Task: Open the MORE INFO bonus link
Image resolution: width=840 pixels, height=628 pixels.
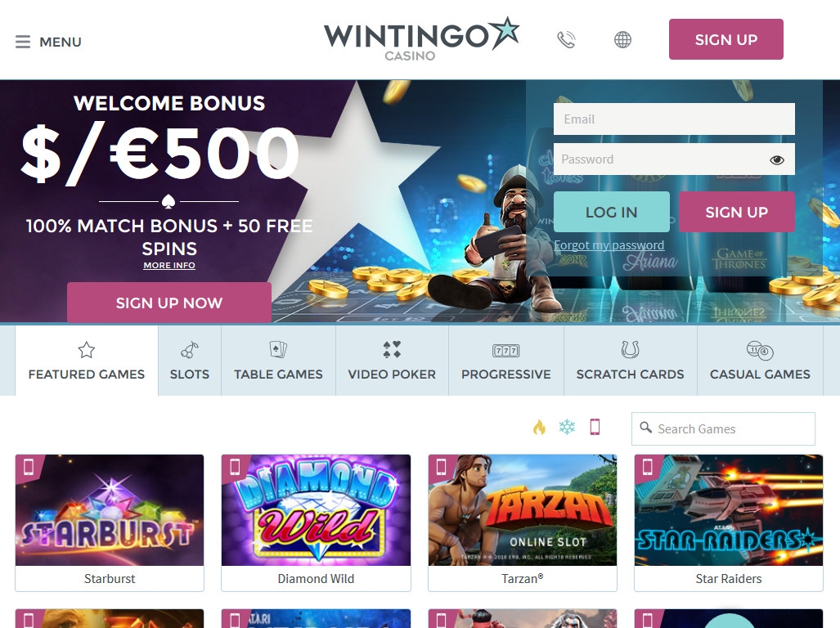Action: [x=169, y=266]
